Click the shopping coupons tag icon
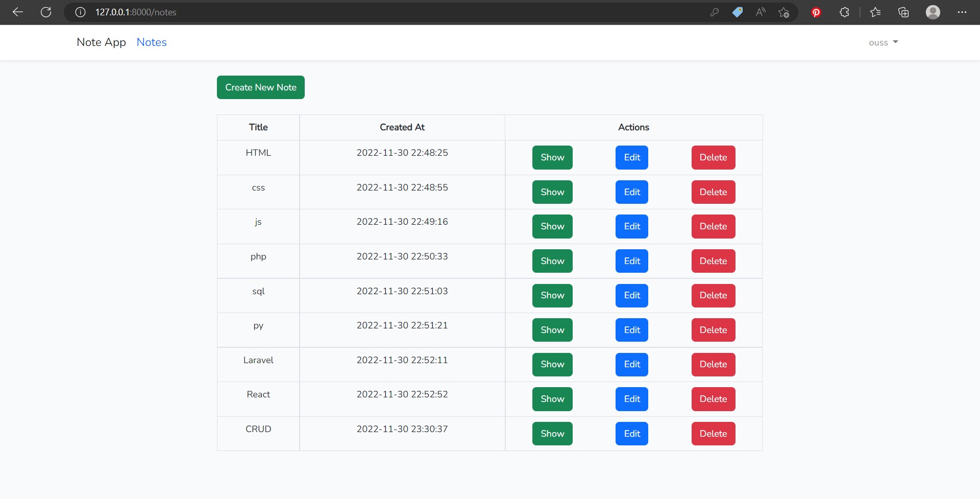The width and height of the screenshot is (980, 499). coord(738,12)
